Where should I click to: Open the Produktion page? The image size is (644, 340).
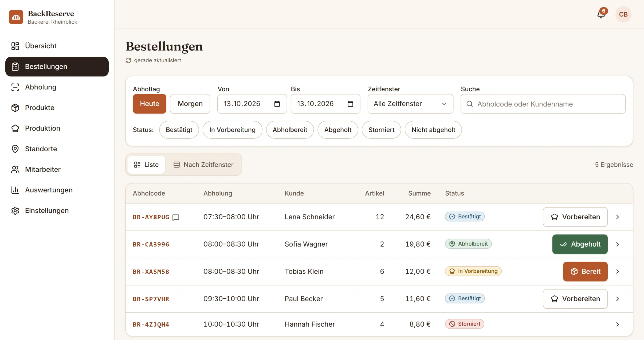pos(57,128)
